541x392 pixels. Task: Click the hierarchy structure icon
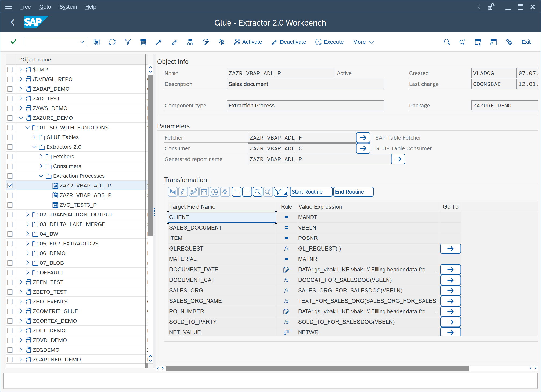coord(190,42)
